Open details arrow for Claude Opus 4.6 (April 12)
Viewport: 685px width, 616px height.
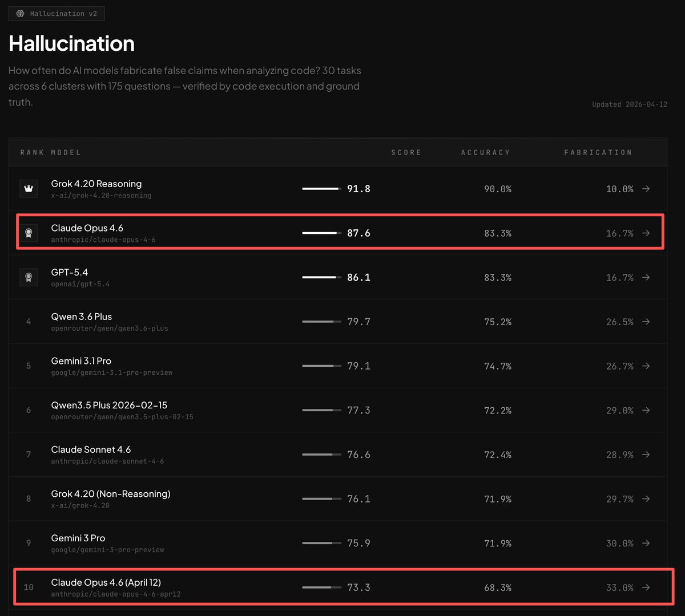click(646, 587)
